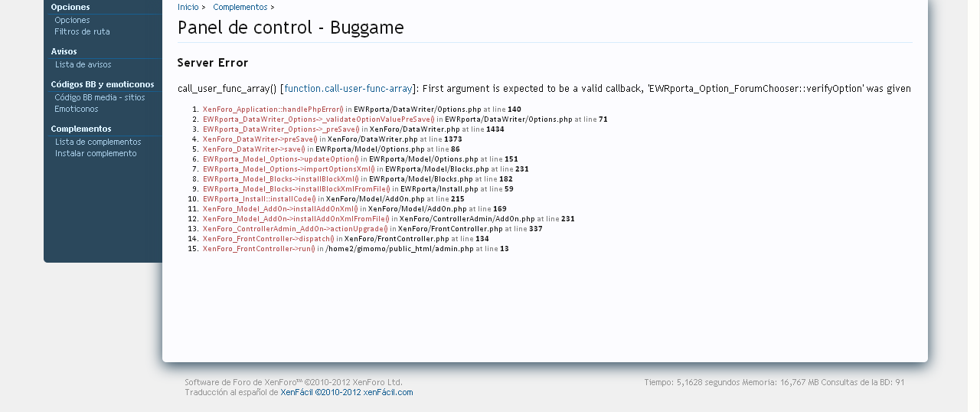Viewport: 980px width, 412px height.
Task: Select the EWRporta_Install::installCode() stack line
Action: point(259,199)
